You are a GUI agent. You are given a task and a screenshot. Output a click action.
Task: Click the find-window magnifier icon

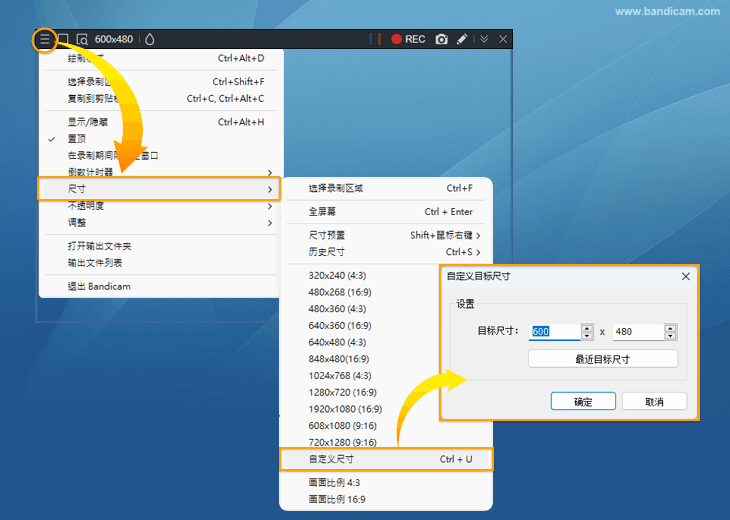point(82,40)
